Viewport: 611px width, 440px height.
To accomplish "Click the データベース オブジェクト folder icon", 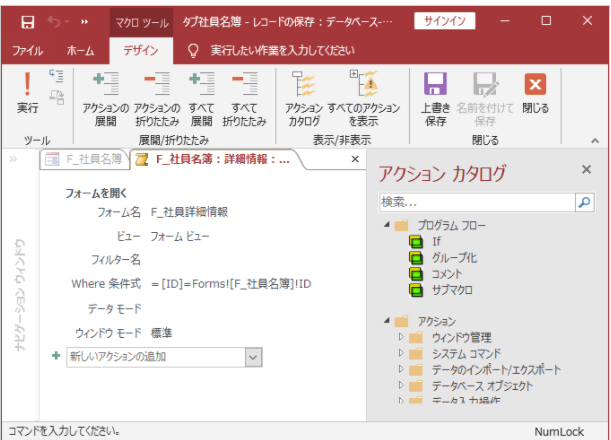I will [416, 386].
